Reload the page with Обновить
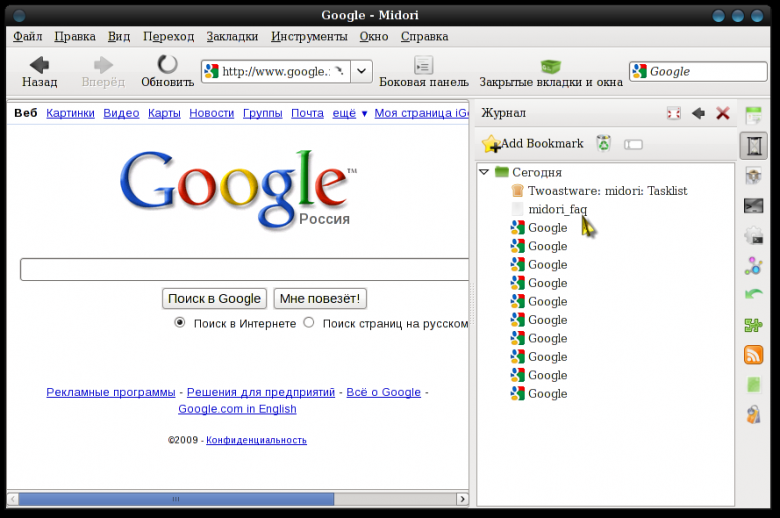Image resolution: width=780 pixels, height=518 pixels. pyautogui.click(x=167, y=72)
